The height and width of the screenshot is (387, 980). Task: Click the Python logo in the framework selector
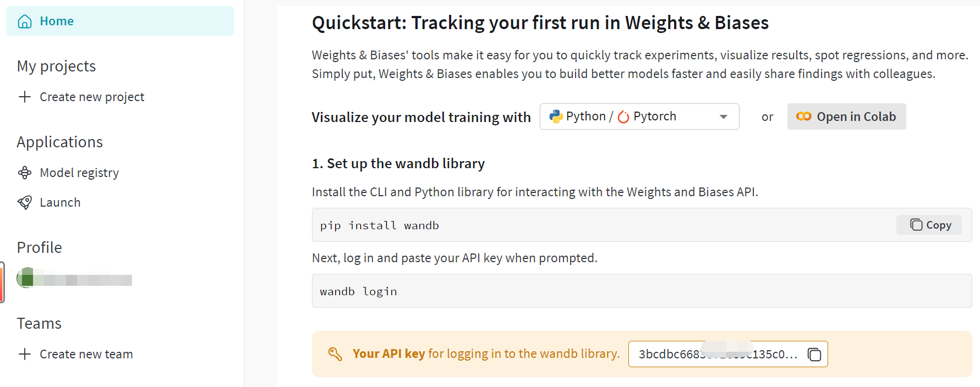coord(556,116)
